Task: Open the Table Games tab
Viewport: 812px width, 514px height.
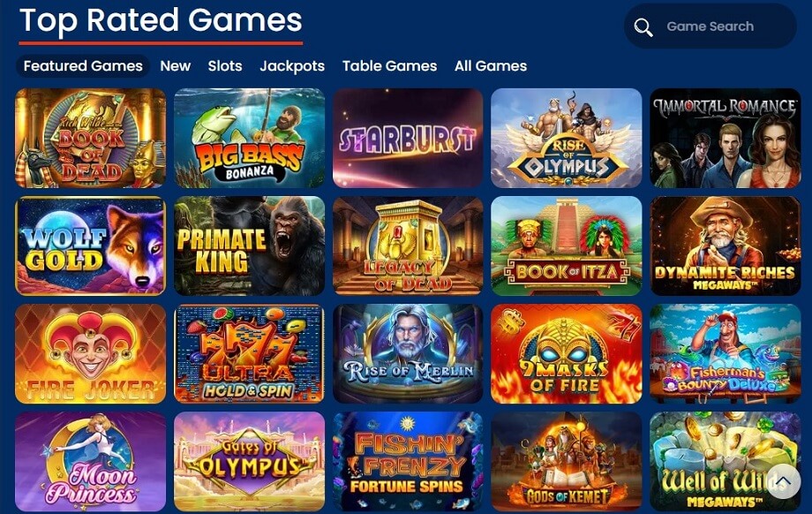Action: (x=389, y=66)
